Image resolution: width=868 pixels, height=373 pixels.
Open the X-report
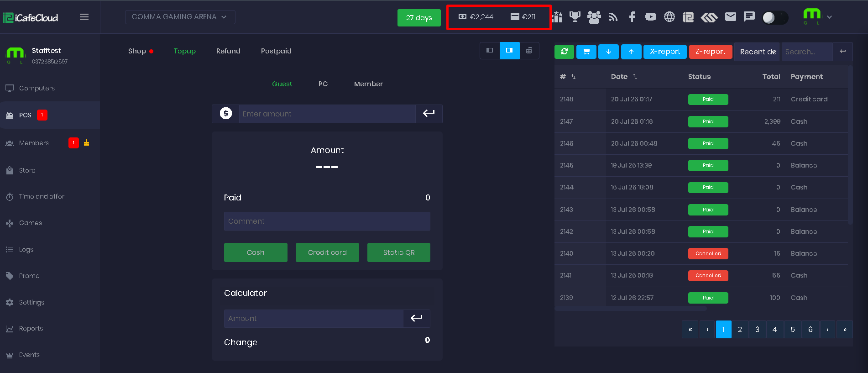(665, 52)
